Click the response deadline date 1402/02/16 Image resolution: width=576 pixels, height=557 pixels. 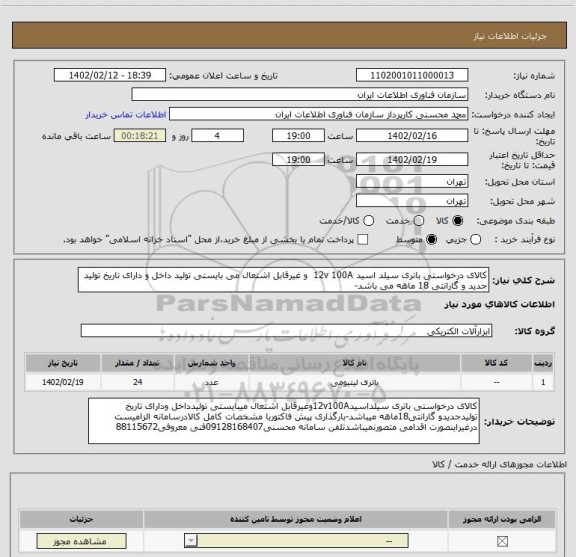(412, 136)
